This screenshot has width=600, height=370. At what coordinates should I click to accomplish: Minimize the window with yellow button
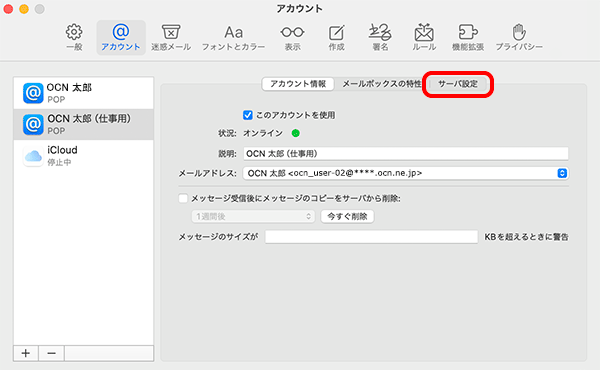click(24, 9)
